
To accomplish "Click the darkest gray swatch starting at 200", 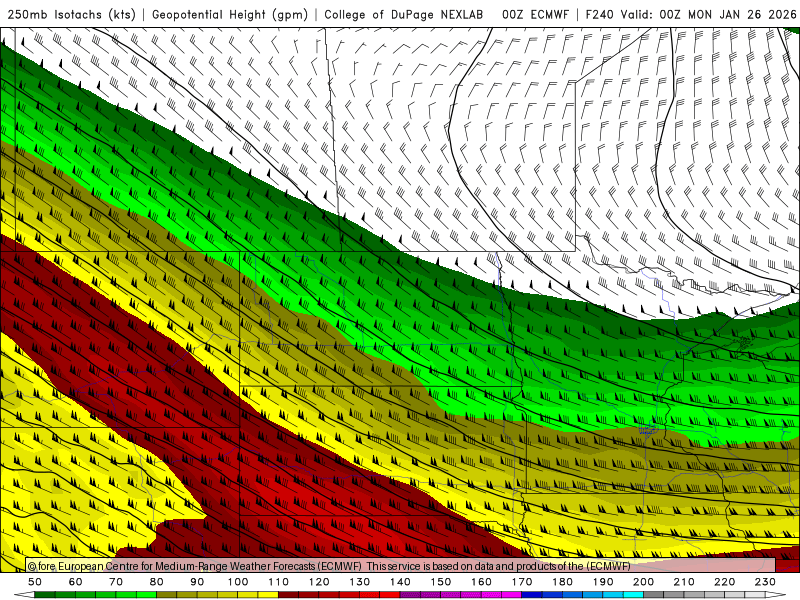I will [x=654, y=595].
